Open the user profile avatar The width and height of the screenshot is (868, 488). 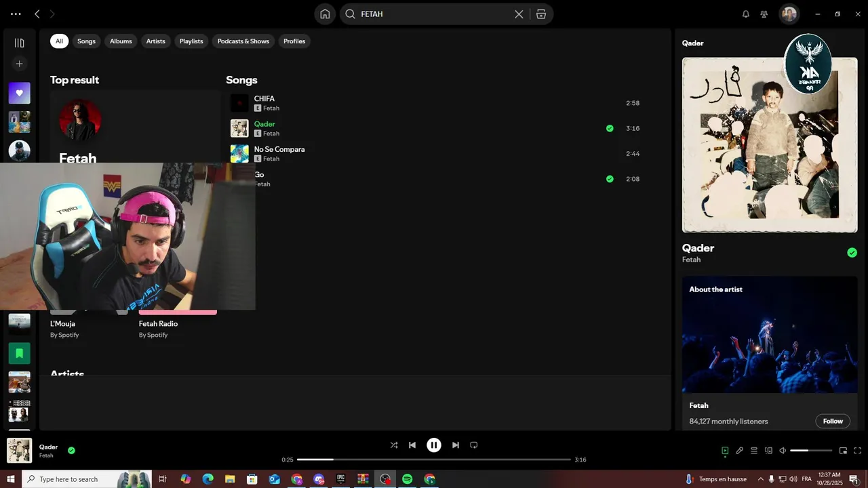789,14
